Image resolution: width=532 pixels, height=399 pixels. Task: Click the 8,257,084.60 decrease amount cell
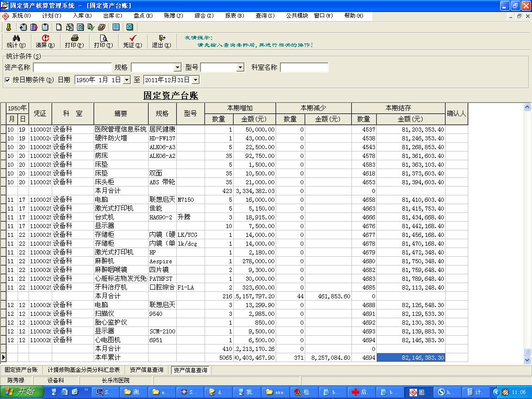(328, 357)
